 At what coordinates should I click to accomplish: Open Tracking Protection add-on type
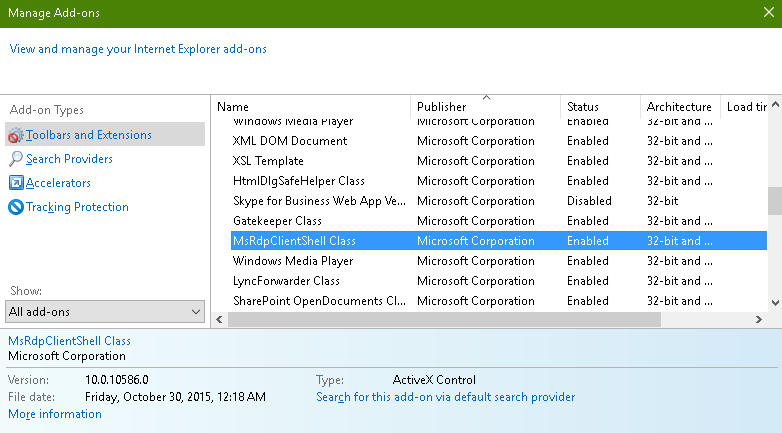[77, 207]
